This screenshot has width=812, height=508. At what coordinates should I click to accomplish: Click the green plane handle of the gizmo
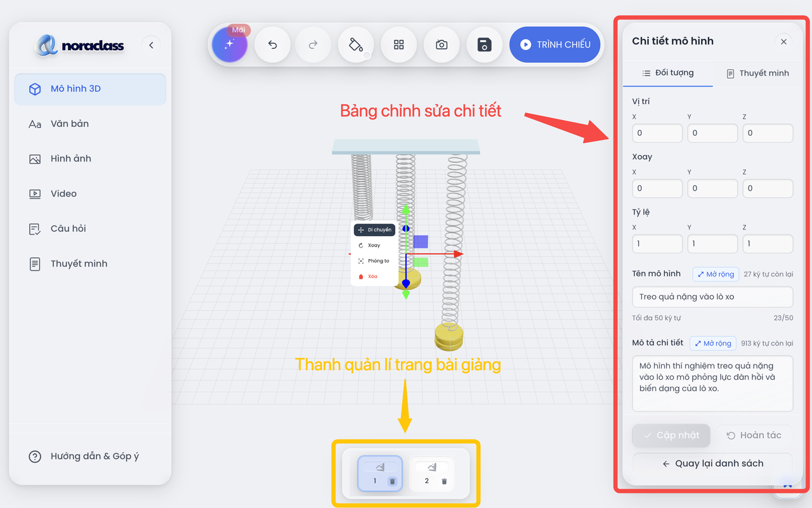pyautogui.click(x=421, y=262)
